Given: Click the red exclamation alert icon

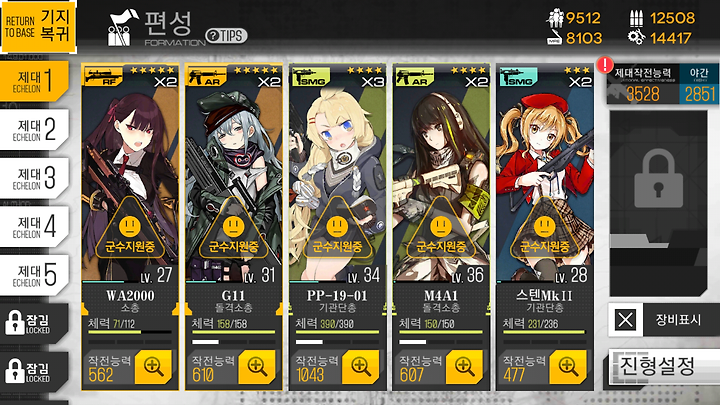Looking at the screenshot, I should pyautogui.click(x=605, y=64).
